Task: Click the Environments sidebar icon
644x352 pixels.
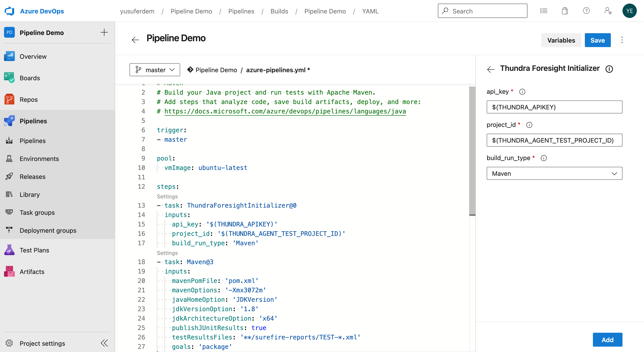Action: (x=9, y=159)
